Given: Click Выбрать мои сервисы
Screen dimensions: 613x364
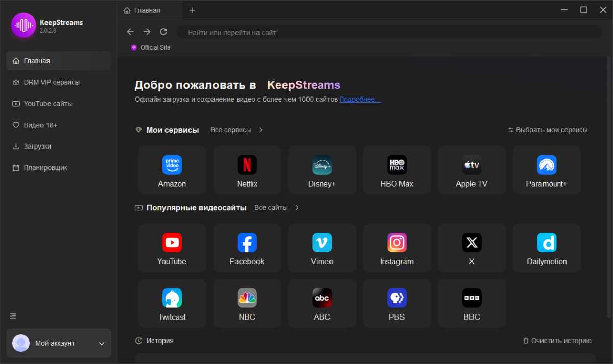Looking at the screenshot, I should 548,130.
